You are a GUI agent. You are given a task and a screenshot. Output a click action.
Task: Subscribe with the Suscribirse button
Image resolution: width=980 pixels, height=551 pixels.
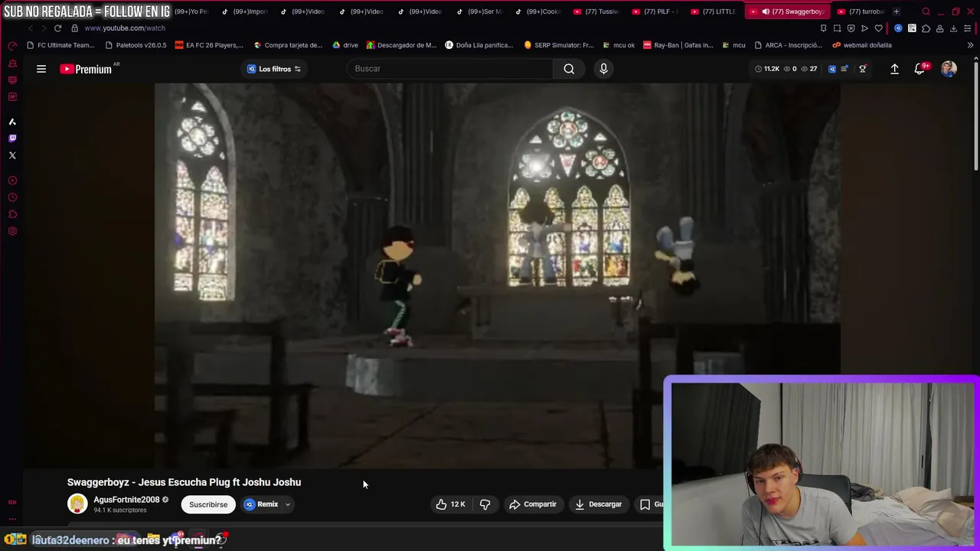tap(208, 504)
